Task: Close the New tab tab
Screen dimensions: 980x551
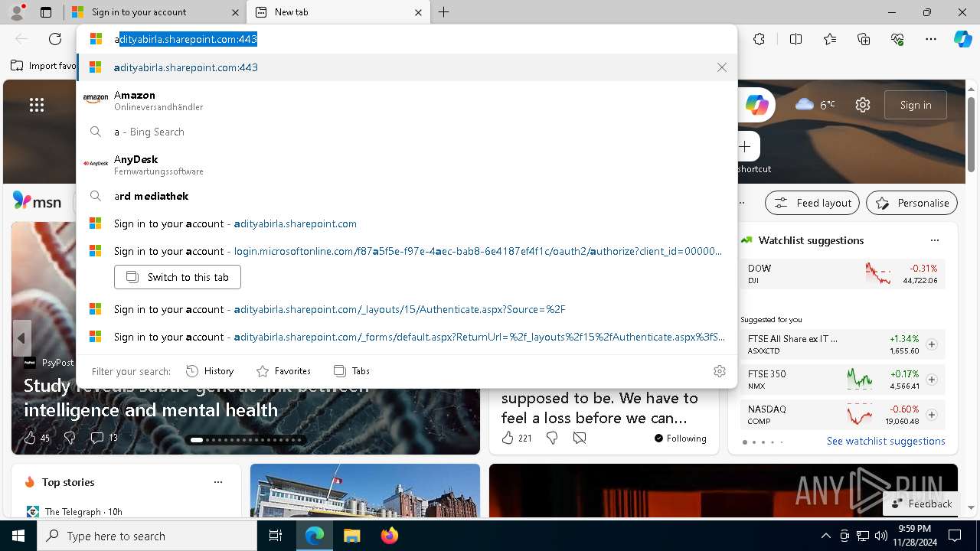Action: [418, 12]
